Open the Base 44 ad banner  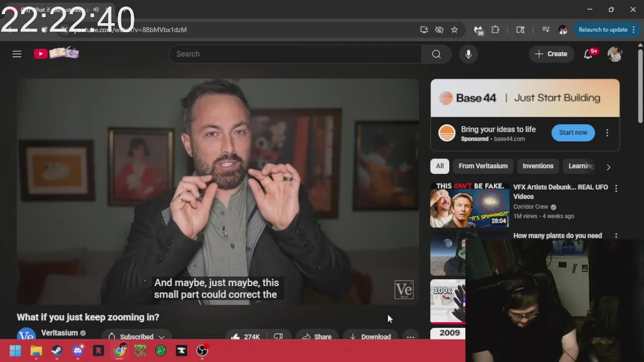[525, 98]
